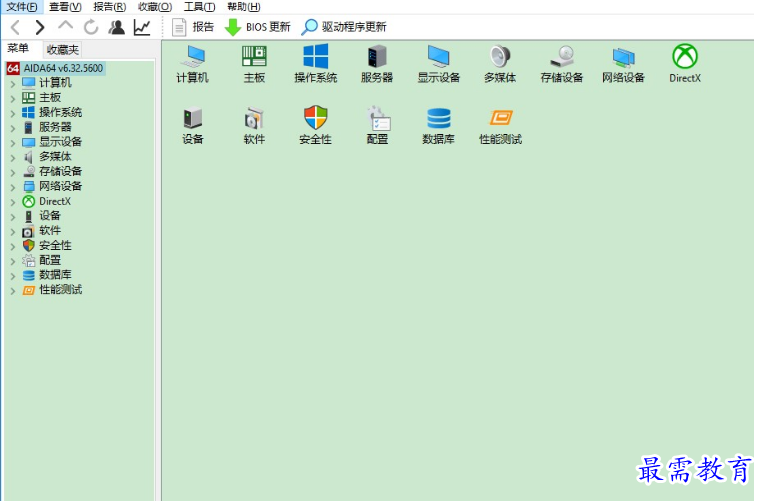This screenshot has height=501, width=760.
Task: Open the 工具(T) menu
Action: coord(199,7)
